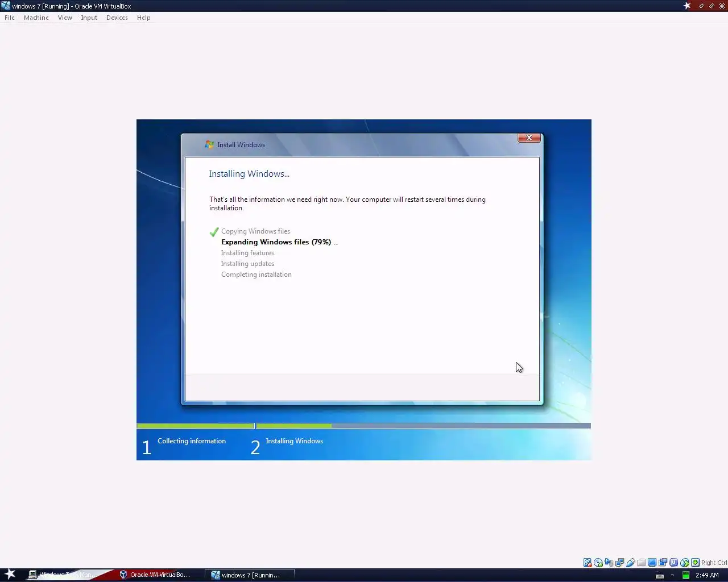Viewport: 728px width, 582px height.
Task: Click the Expanding Windows files (79%) text
Action: tap(279, 242)
